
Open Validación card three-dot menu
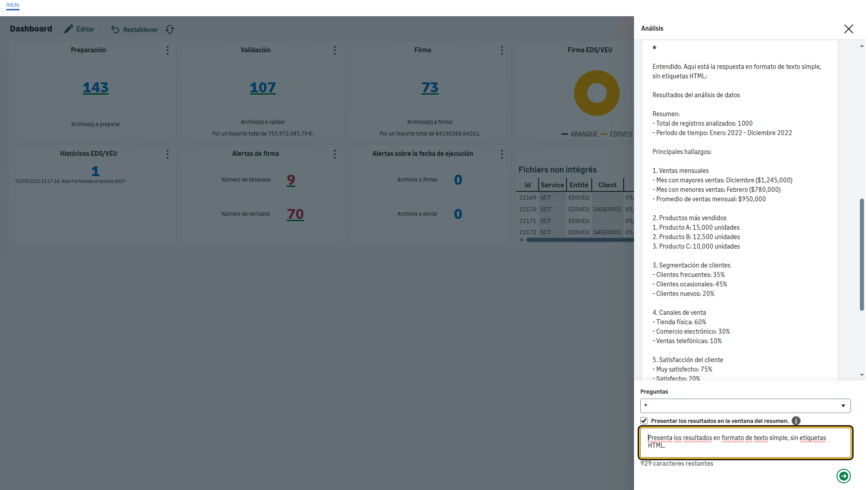(x=334, y=50)
